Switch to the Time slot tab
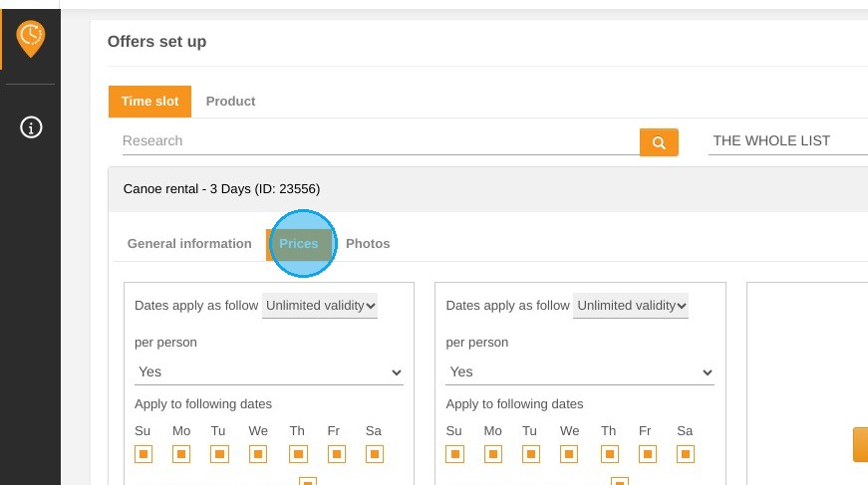The width and height of the screenshot is (868, 485). [150, 102]
